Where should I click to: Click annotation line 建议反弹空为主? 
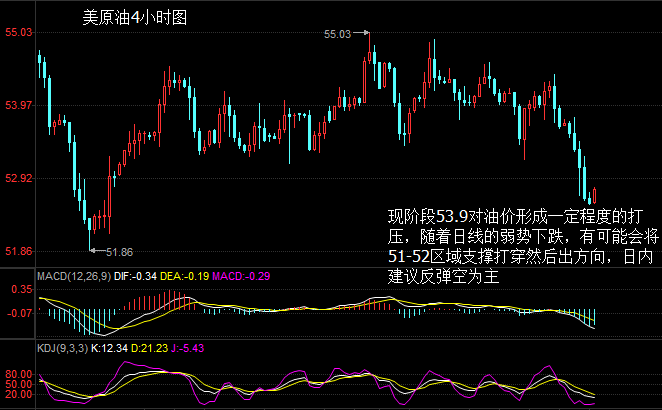443,277
